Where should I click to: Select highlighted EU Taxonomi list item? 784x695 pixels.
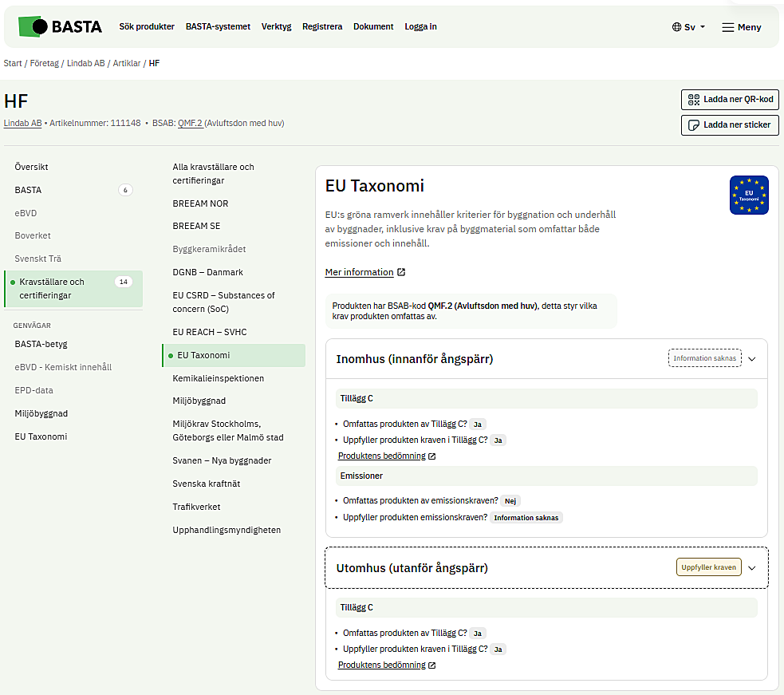pyautogui.click(x=234, y=355)
